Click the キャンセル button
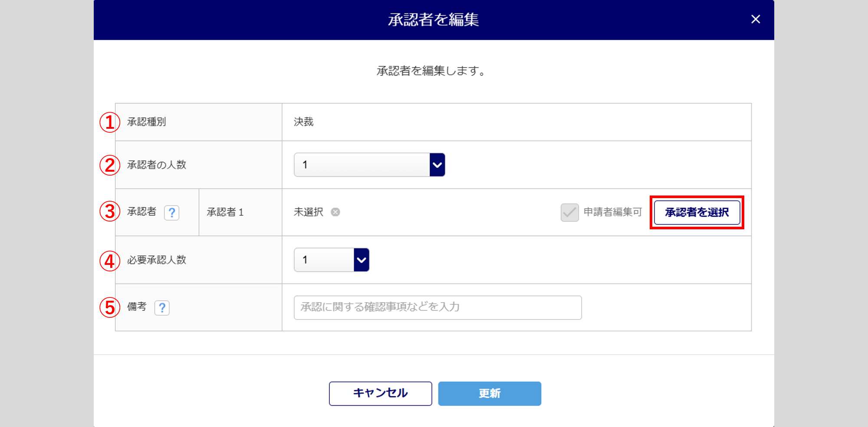868x427 pixels. (380, 393)
